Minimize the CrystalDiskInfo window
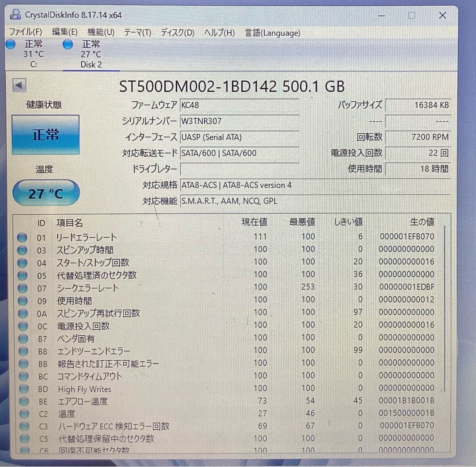The width and height of the screenshot is (476, 467). (382, 16)
